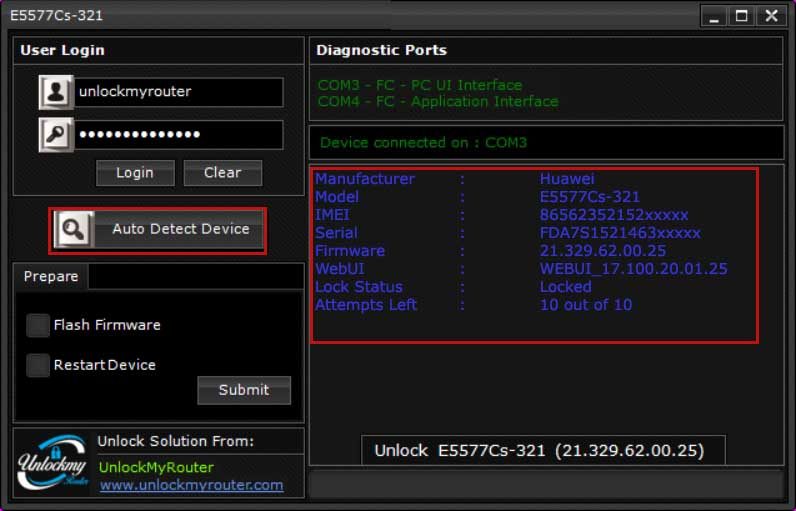Image resolution: width=796 pixels, height=511 pixels.
Task: Click the Device connected on : COM3 status
Action: (x=424, y=143)
